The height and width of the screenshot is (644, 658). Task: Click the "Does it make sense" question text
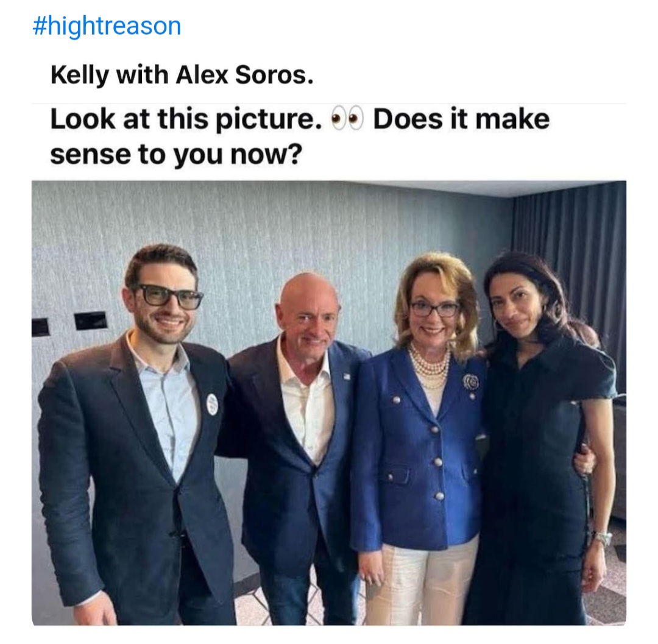tap(461, 119)
